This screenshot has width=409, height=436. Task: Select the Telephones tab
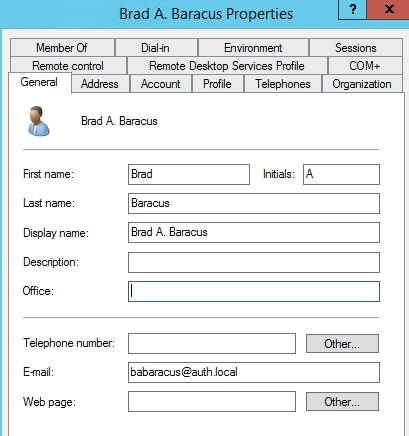click(283, 84)
